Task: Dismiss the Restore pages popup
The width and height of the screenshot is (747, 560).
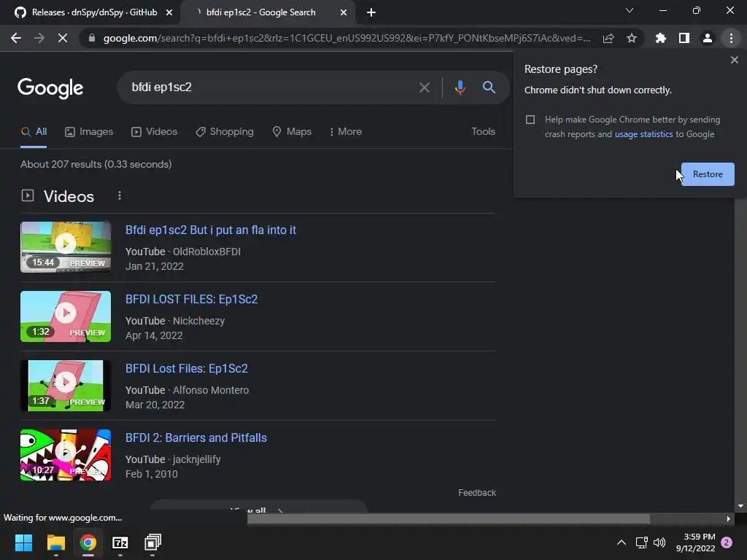Action: point(734,60)
